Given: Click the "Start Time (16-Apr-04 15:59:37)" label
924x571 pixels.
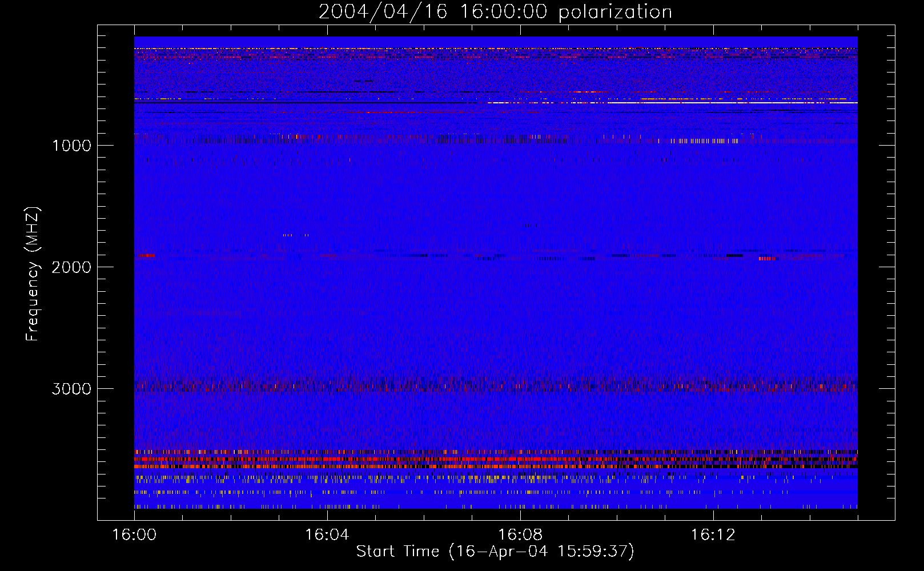Looking at the screenshot, I should point(495,552).
